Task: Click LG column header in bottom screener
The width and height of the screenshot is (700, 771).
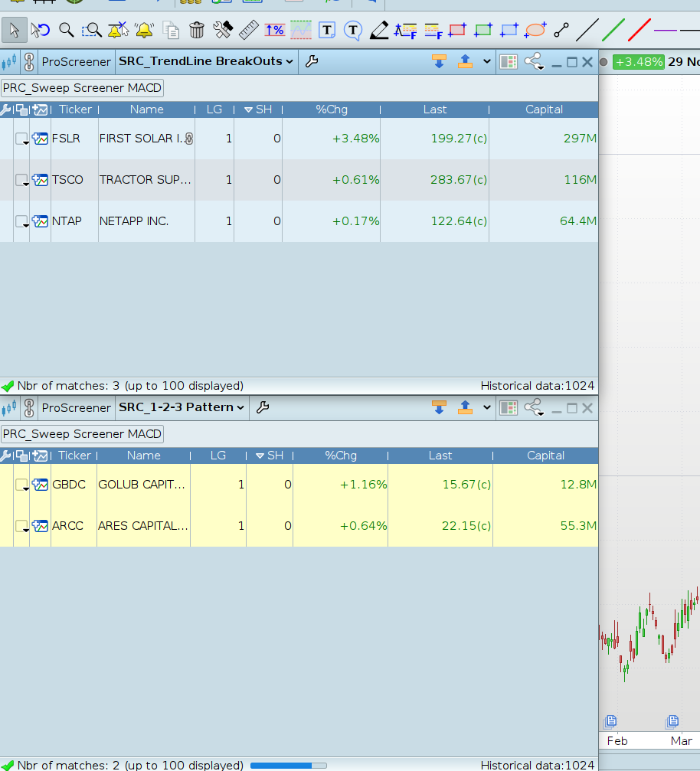Action: (x=218, y=456)
